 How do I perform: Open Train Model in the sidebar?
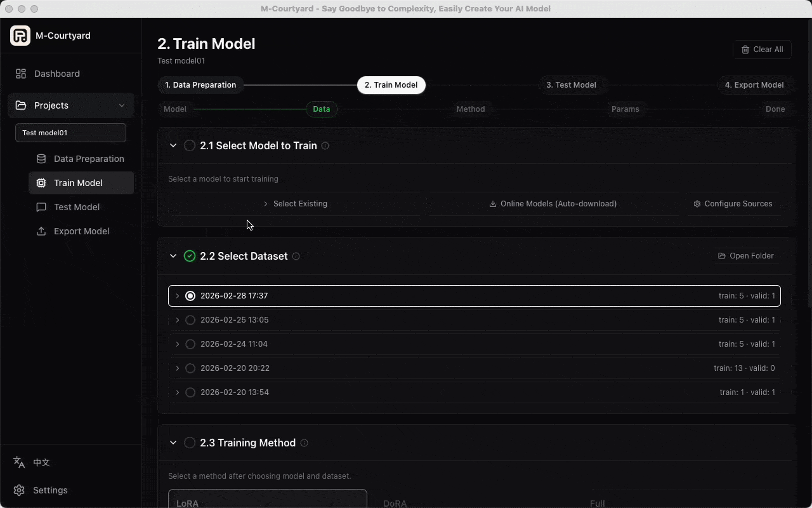pyautogui.click(x=81, y=183)
